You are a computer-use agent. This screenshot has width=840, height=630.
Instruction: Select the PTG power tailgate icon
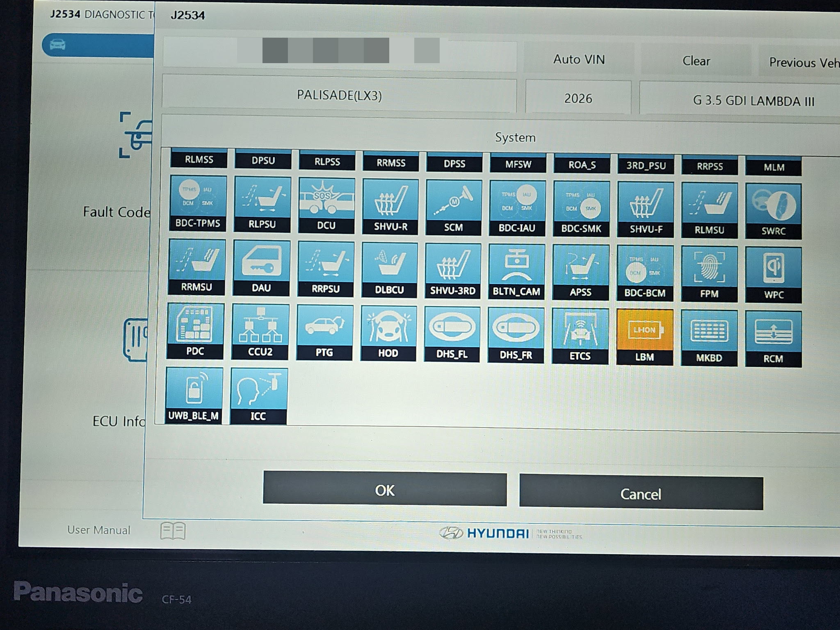(324, 333)
